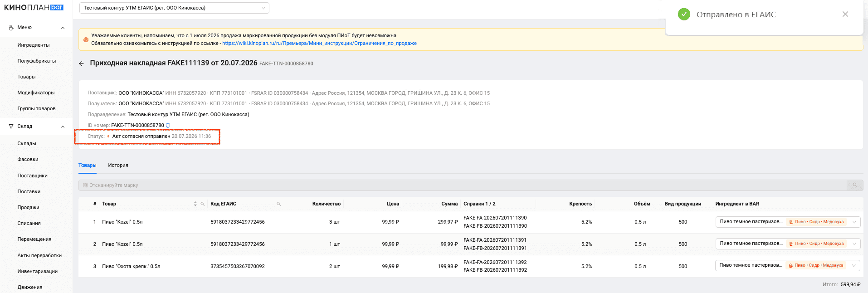The height and width of the screenshot is (293, 868).
Task: Click the sum 199,98 ₽ cell
Action: (x=448, y=266)
